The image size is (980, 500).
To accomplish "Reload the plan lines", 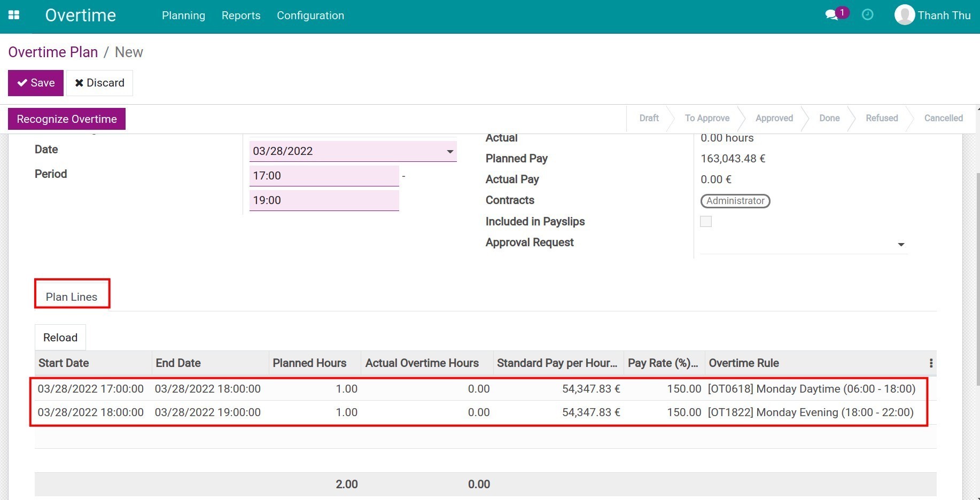I will tap(60, 338).
